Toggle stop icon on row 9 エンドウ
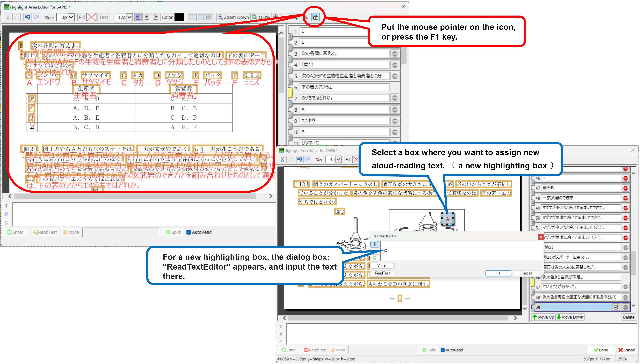The height and width of the screenshot is (364, 640). pos(395,121)
